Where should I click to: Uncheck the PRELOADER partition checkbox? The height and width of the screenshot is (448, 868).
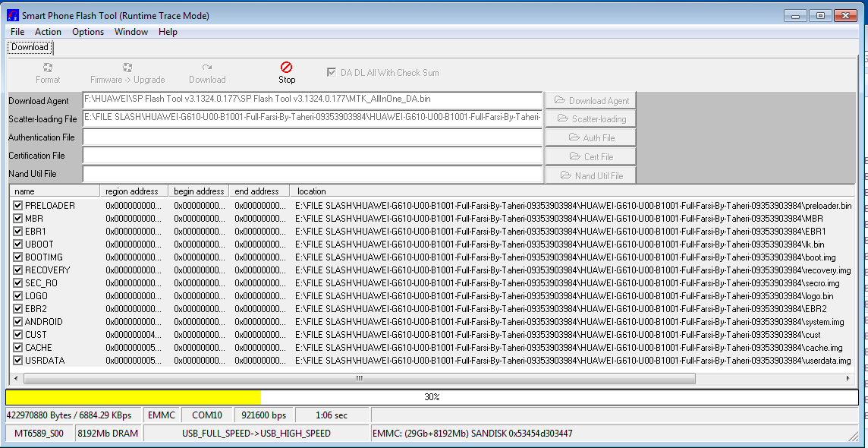[x=18, y=206]
